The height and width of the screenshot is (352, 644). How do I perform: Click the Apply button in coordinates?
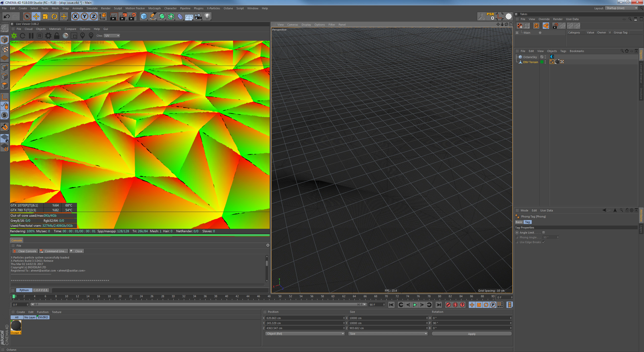click(472, 334)
